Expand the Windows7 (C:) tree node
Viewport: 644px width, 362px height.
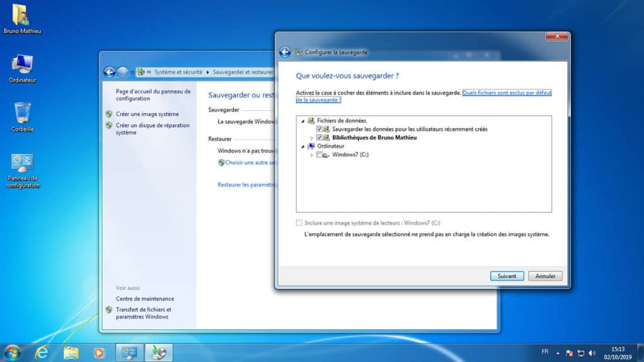[x=311, y=155]
